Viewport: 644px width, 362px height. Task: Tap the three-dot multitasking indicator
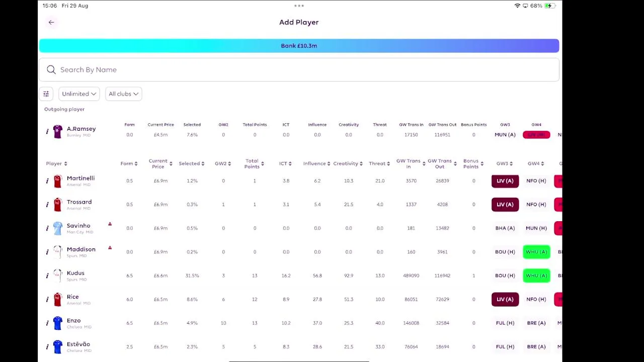tap(299, 6)
